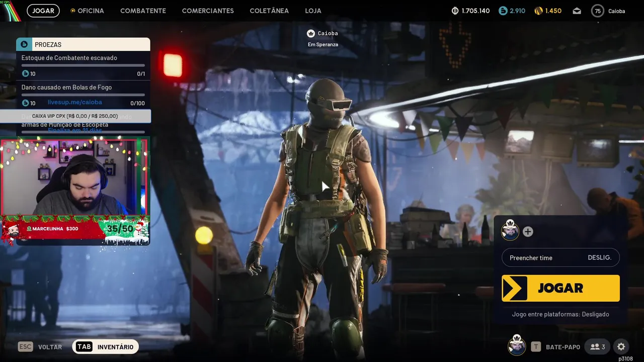Click the Estoque de Combatente progress bar

coord(83,65)
